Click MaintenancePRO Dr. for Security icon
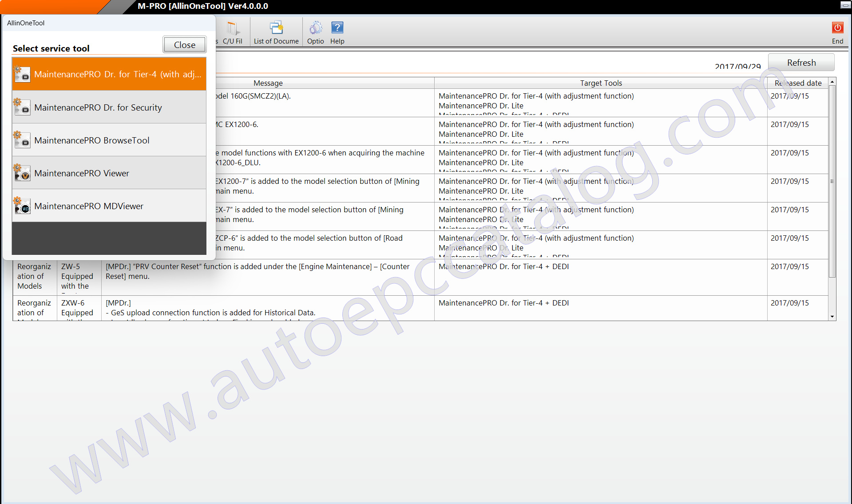The image size is (852, 504). coord(22,107)
